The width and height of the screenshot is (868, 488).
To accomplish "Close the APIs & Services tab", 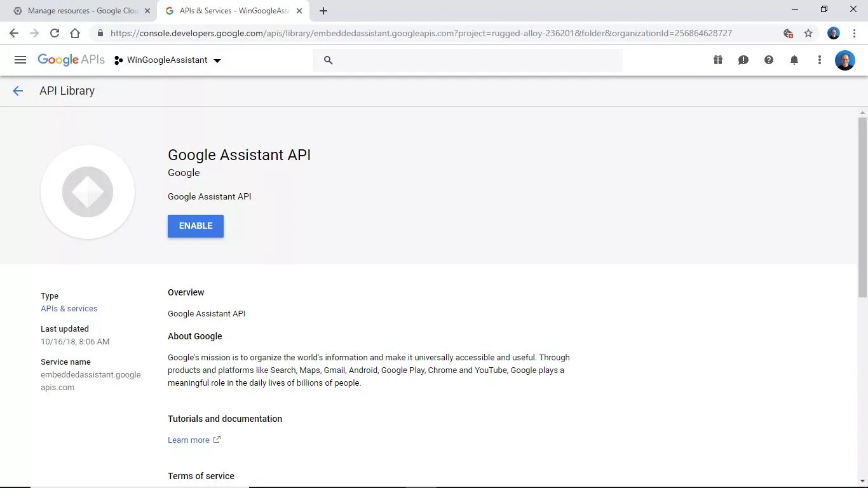I will click(299, 11).
